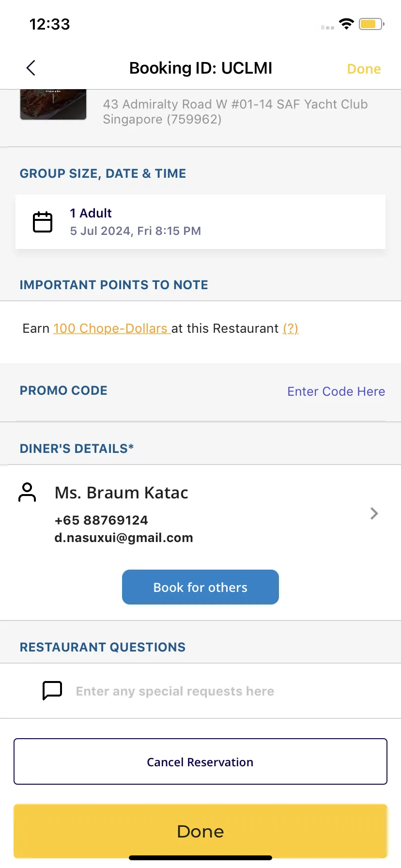The height and width of the screenshot is (868, 401).
Task: Expand diner details with chevron arrow
Action: (374, 513)
